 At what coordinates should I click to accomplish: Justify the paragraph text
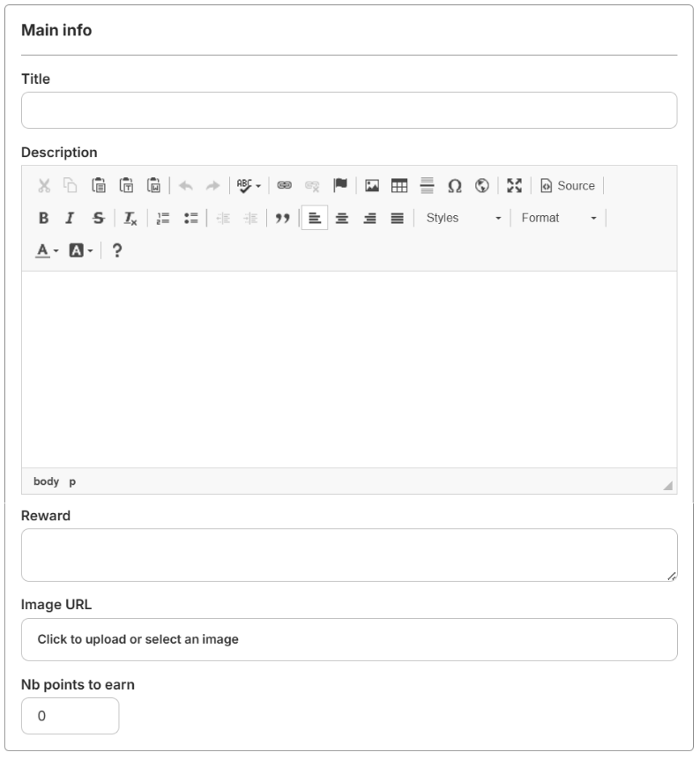click(398, 218)
